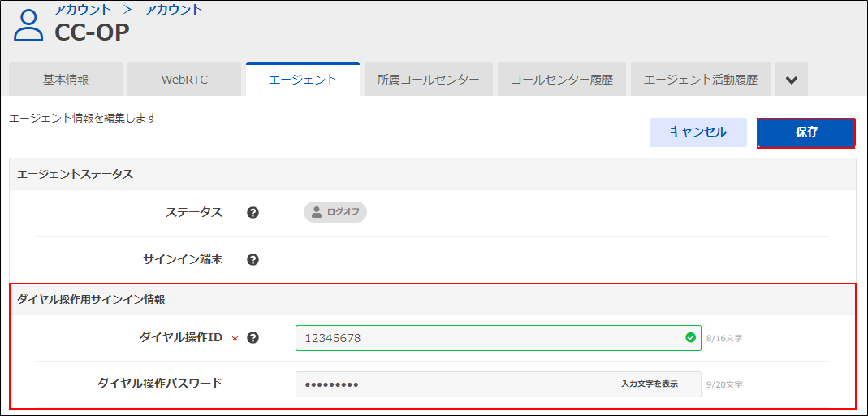
Task: Go to the 所属コールセンター tab
Action: [x=429, y=80]
